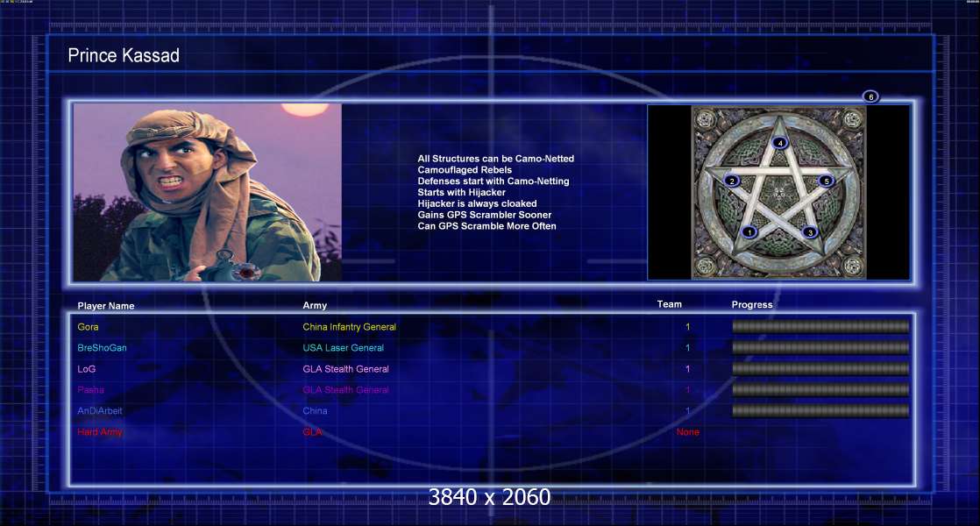Click the Progress column header
The height and width of the screenshot is (526, 980).
[752, 305]
